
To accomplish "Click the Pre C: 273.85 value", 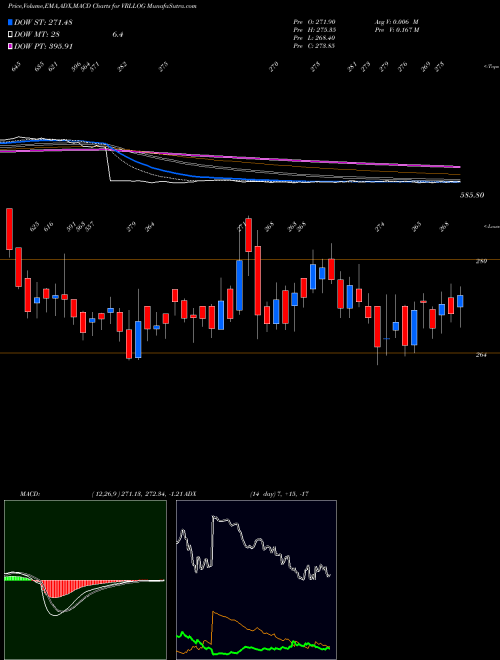I will click(314, 46).
